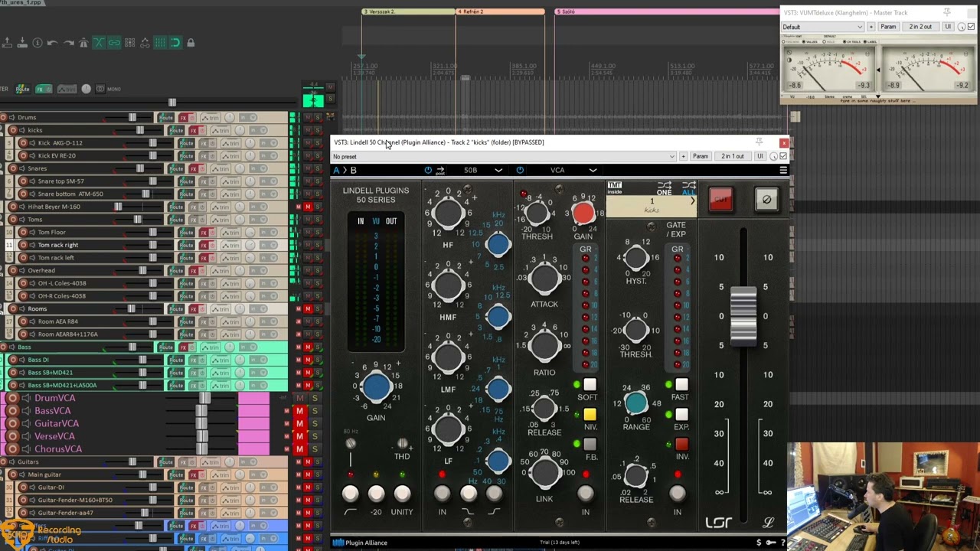980x551 pixels.
Task: Select the DrumVCA track
Action: 54,398
